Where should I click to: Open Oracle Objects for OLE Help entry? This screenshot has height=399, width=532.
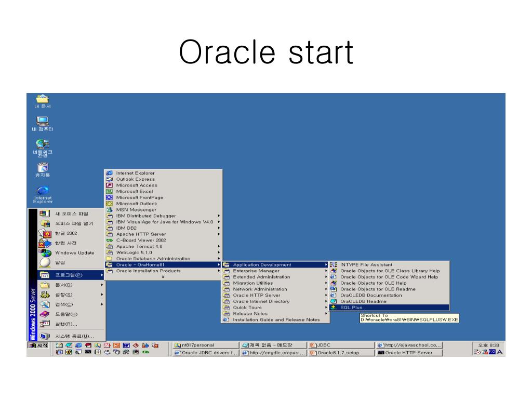[x=389, y=283]
